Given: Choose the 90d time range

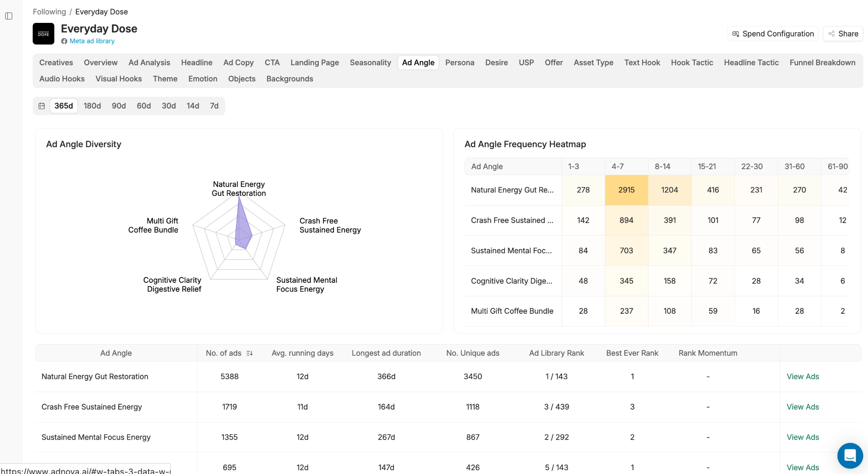Looking at the screenshot, I should click(119, 106).
